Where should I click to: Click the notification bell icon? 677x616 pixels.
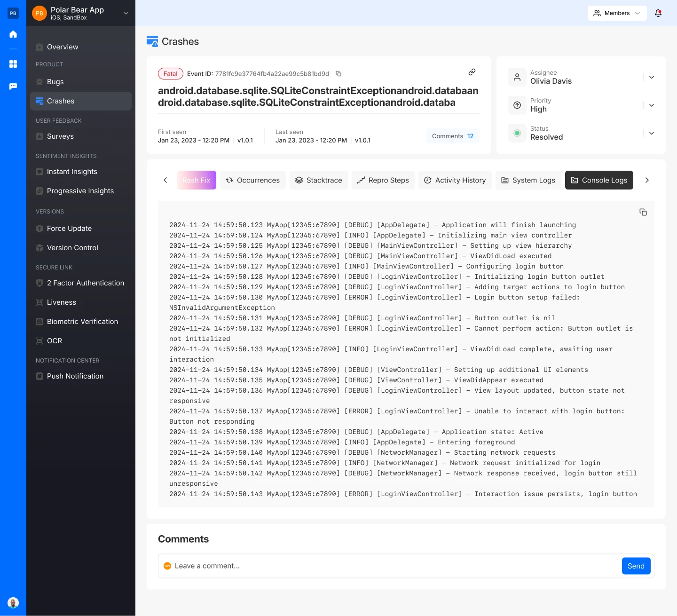(658, 13)
